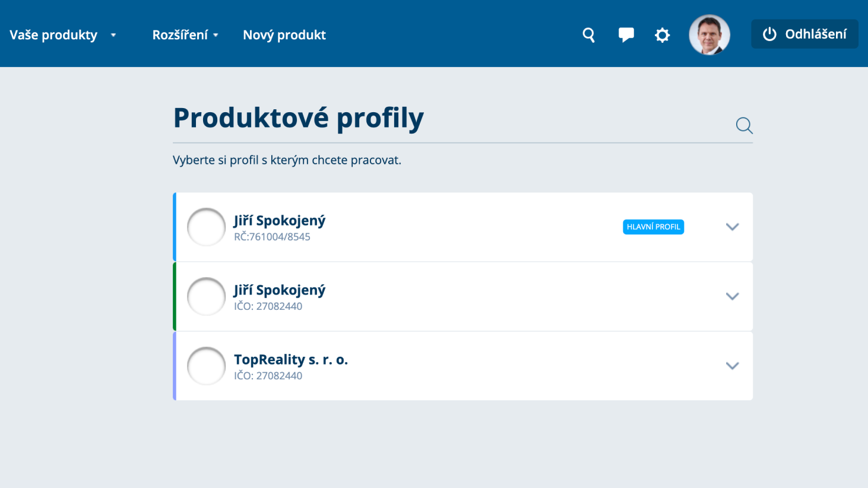Click the user profile photo avatar

coord(709,35)
